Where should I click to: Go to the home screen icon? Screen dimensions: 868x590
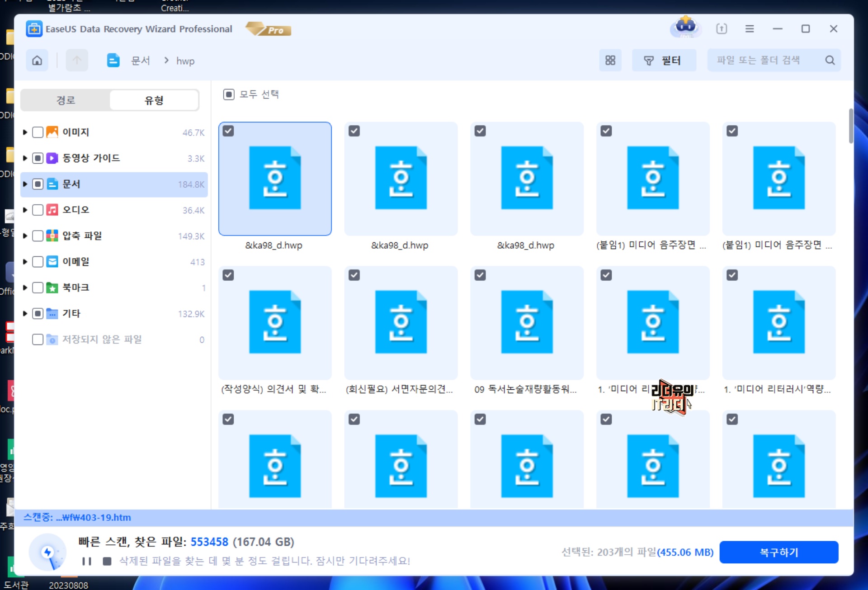point(37,60)
